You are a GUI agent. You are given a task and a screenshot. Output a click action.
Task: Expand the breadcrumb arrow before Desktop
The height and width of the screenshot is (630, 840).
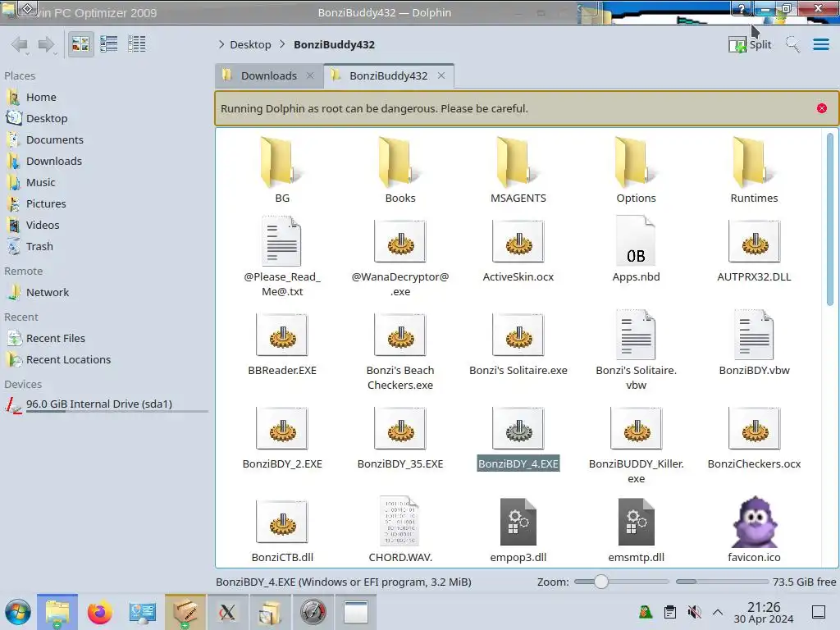(221, 44)
